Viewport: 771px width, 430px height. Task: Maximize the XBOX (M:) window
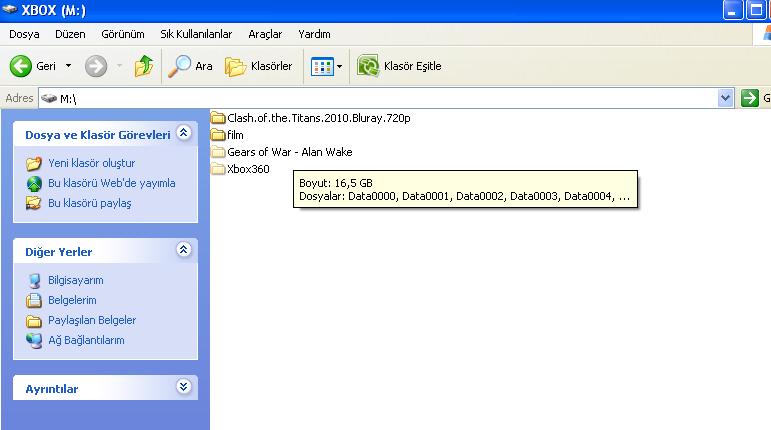click(755, 10)
